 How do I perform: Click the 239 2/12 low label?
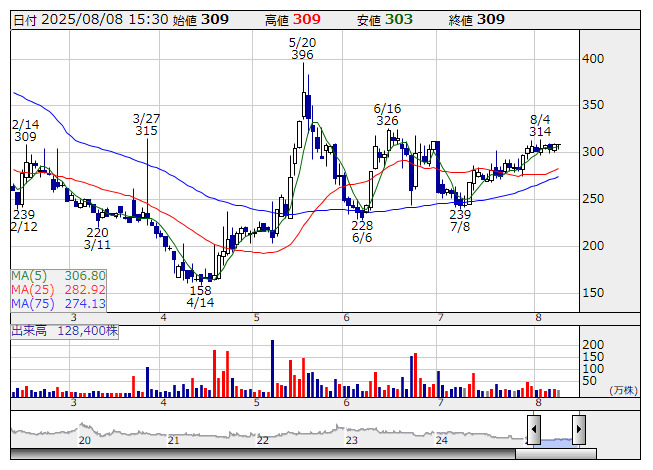coord(24,221)
